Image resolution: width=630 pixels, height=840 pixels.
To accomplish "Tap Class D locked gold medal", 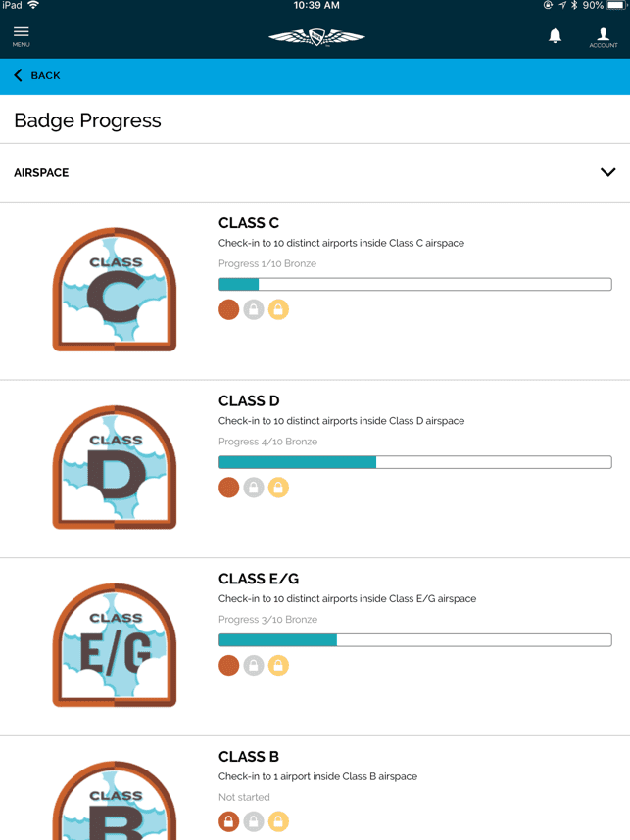I will pyautogui.click(x=278, y=488).
